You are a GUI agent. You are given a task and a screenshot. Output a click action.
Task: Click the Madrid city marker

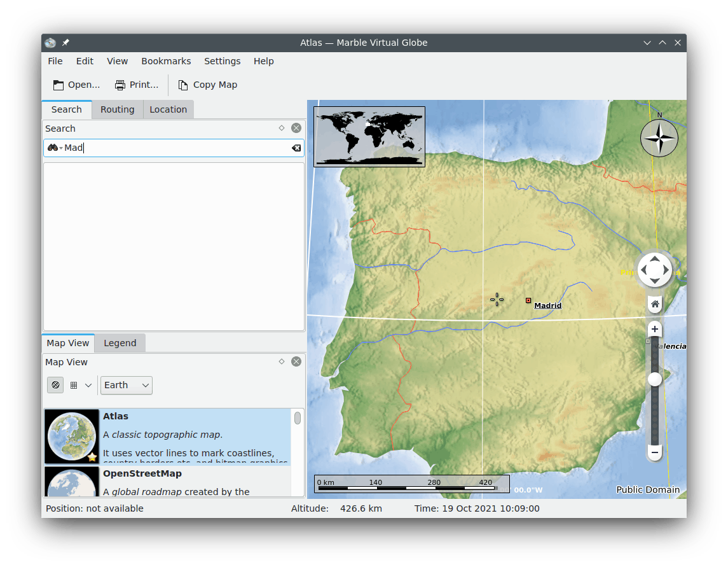[x=528, y=301]
